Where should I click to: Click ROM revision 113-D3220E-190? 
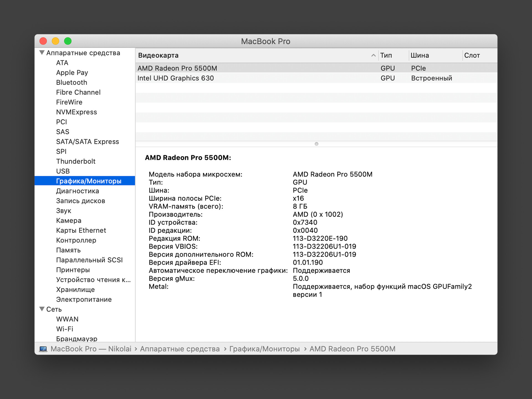(320, 239)
